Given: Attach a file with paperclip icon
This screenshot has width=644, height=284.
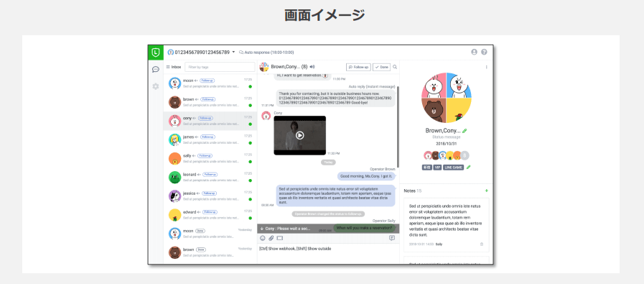Looking at the screenshot, I should (x=271, y=238).
